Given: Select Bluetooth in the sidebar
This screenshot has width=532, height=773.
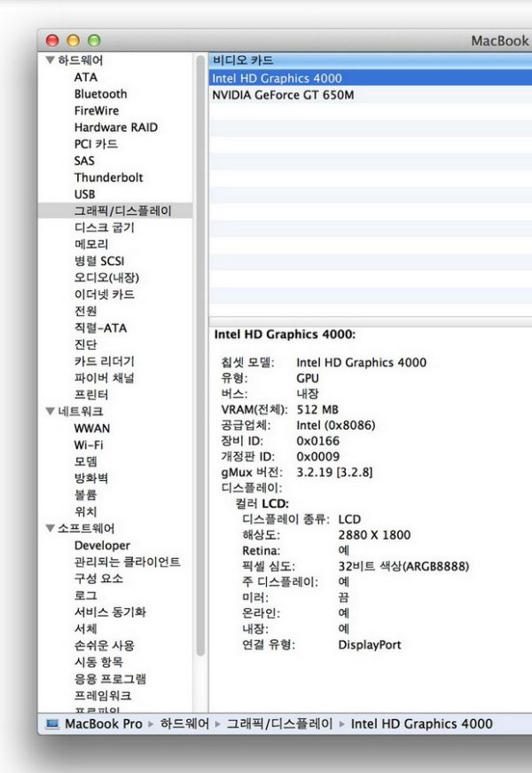Looking at the screenshot, I should [100, 94].
